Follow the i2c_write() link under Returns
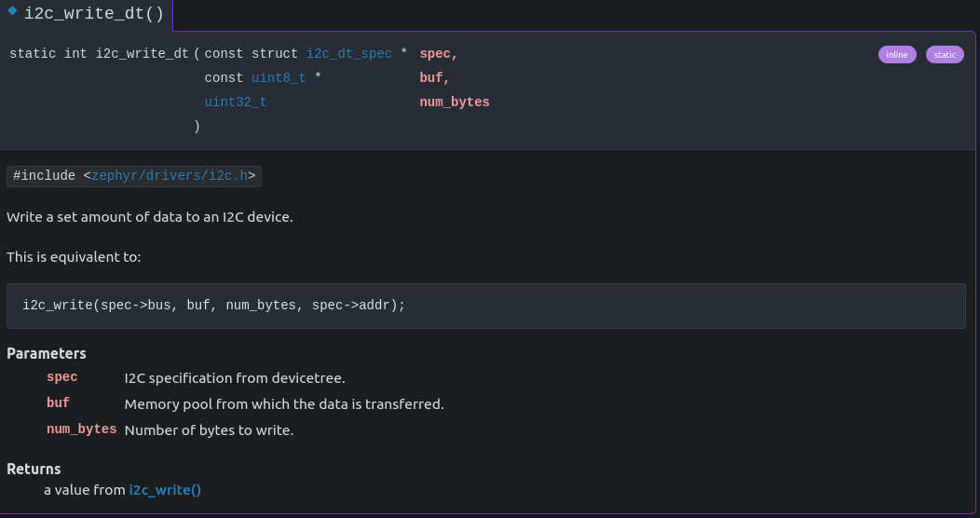The width and height of the screenshot is (980, 518). [x=165, y=489]
